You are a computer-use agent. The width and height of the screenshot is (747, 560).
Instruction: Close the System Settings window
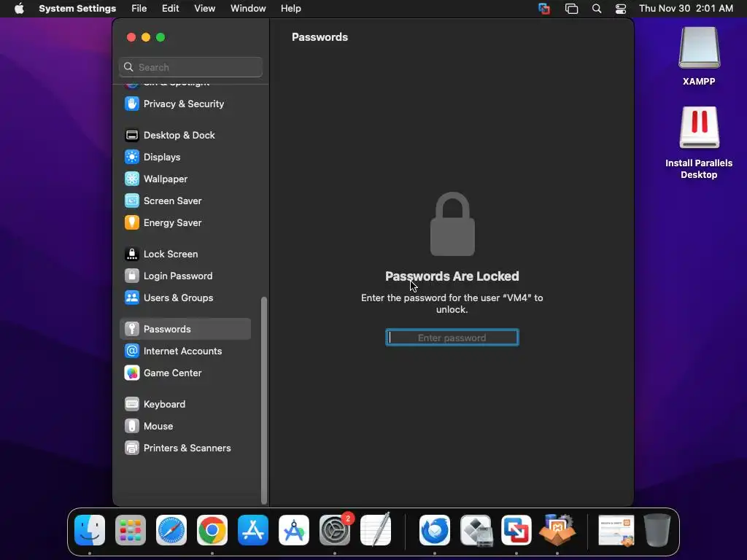click(131, 37)
